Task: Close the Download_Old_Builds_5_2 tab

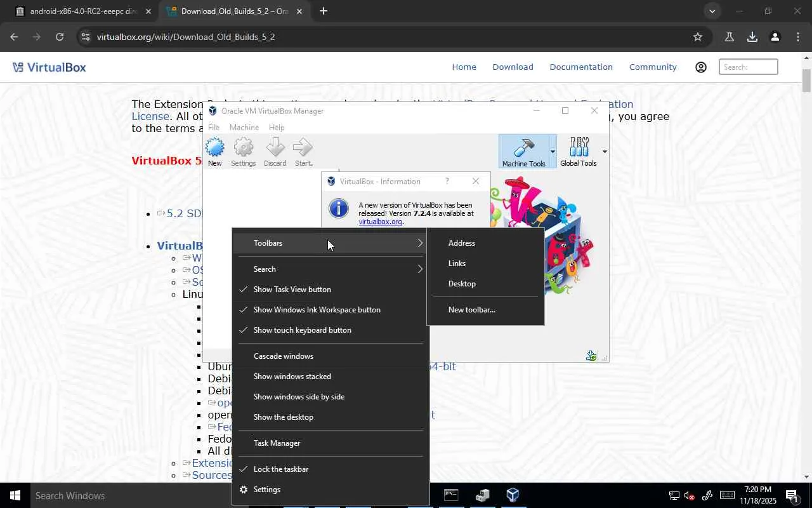Action: (299, 11)
